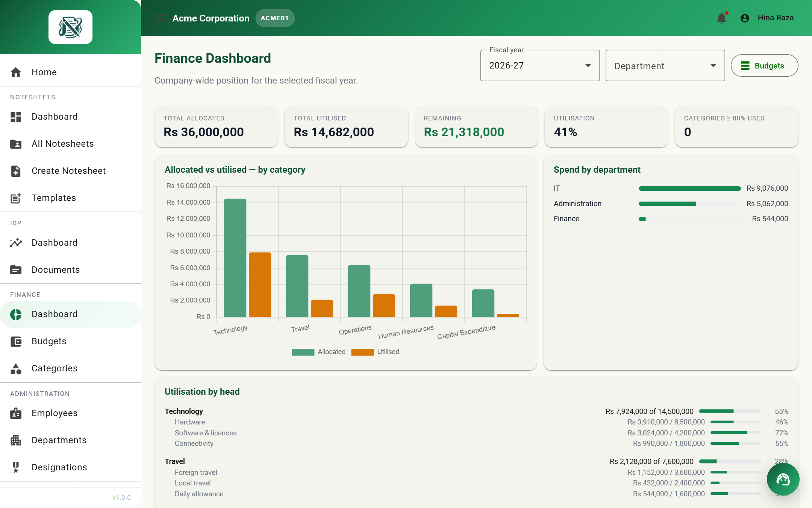Click the ACME01 company code chip
The height and width of the screenshot is (508, 812).
coord(275,18)
